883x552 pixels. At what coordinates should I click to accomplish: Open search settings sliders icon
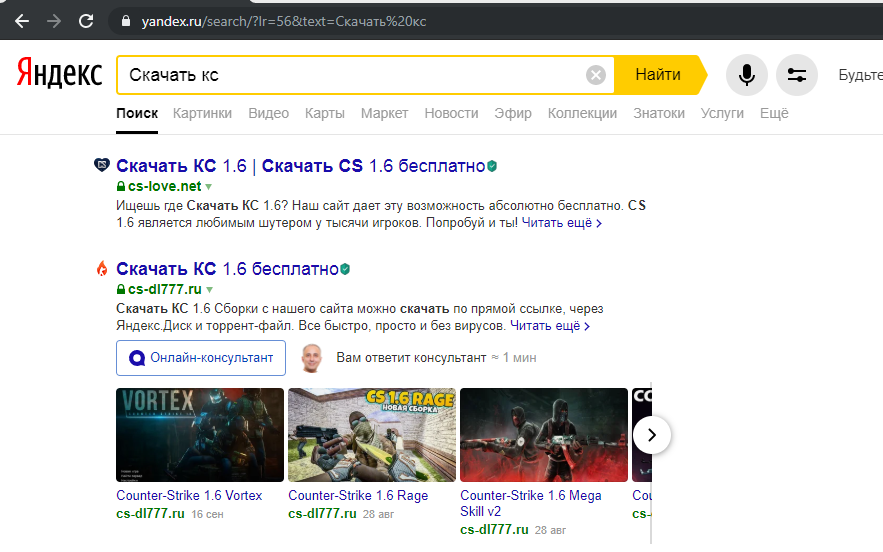(x=797, y=75)
